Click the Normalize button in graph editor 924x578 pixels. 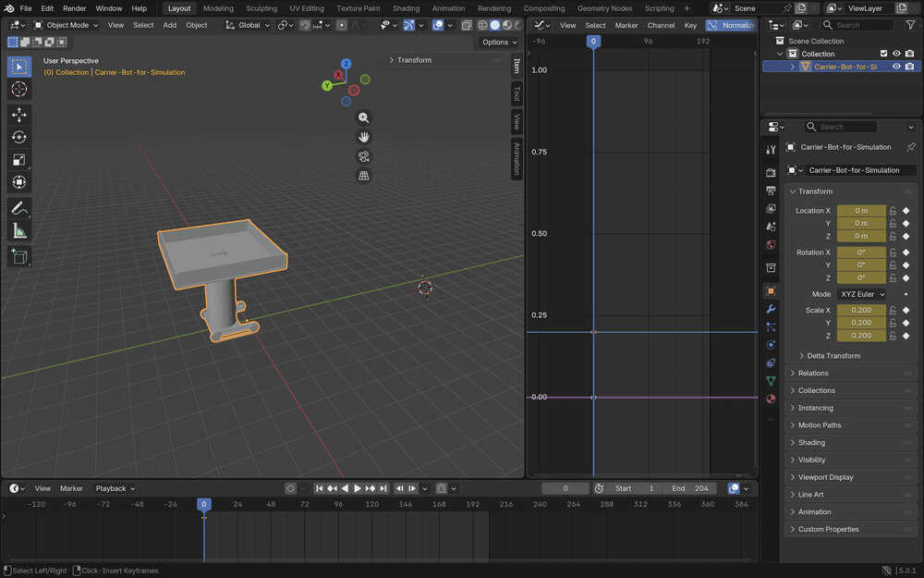point(731,25)
